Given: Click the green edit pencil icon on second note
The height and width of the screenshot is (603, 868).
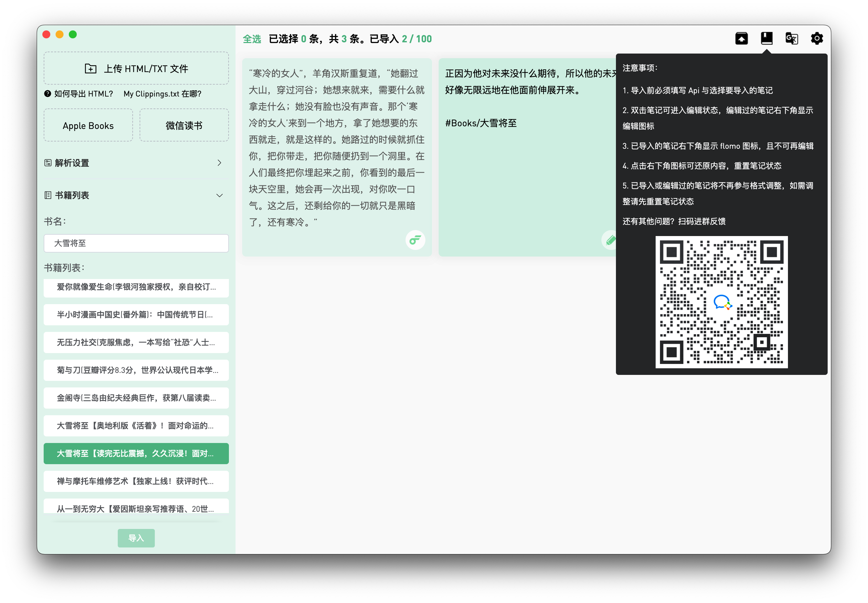Looking at the screenshot, I should pos(610,240).
